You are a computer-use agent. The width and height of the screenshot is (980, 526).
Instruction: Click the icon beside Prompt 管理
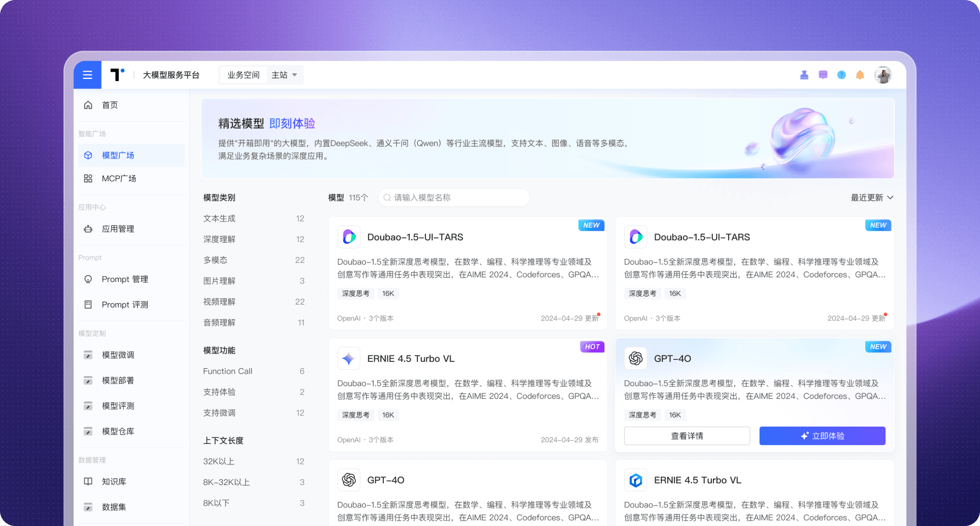[x=88, y=279]
